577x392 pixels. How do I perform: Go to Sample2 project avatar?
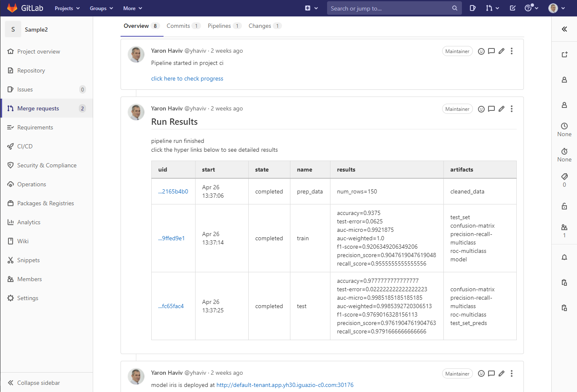tap(13, 30)
